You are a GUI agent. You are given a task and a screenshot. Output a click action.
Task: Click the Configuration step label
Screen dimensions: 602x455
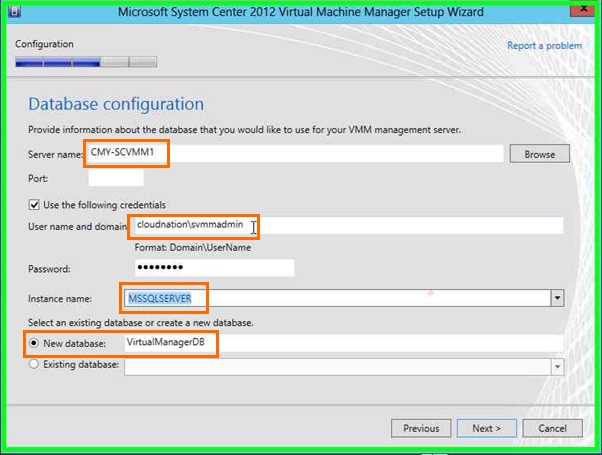[x=45, y=44]
